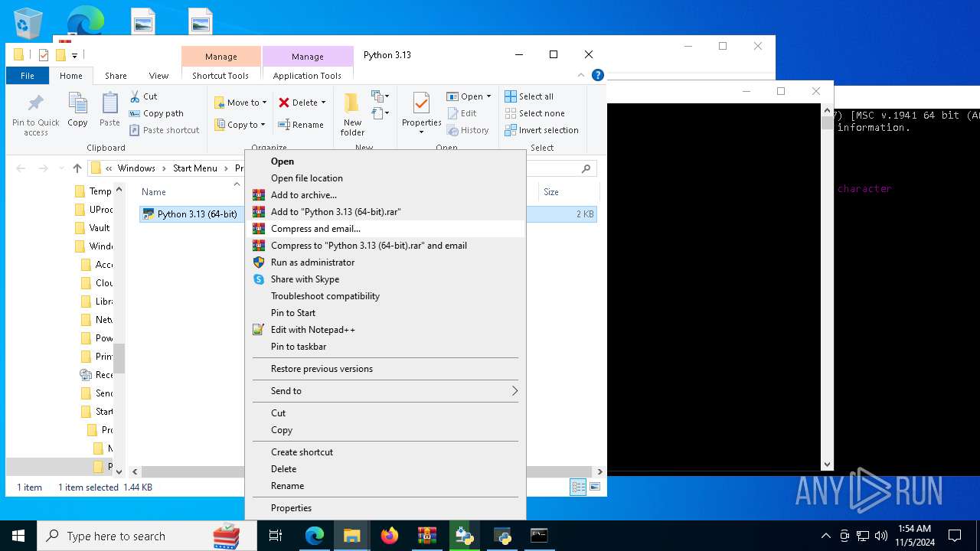Open the command prompt taskbar icon

(540, 536)
